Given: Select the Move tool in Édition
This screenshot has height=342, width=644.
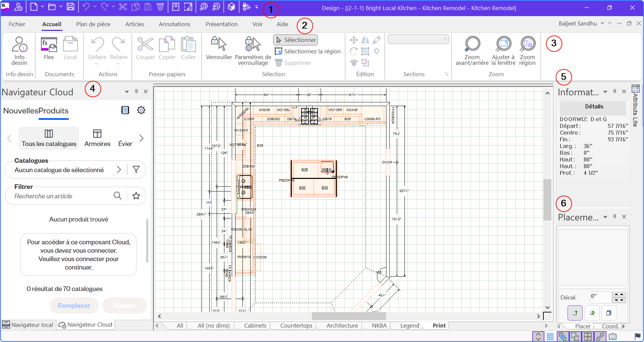Looking at the screenshot, I should pos(354,40).
